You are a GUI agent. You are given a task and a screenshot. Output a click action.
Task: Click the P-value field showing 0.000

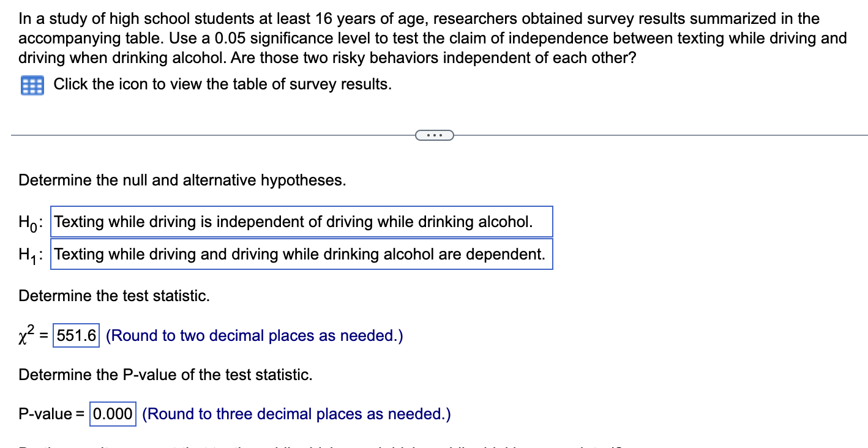click(x=113, y=414)
